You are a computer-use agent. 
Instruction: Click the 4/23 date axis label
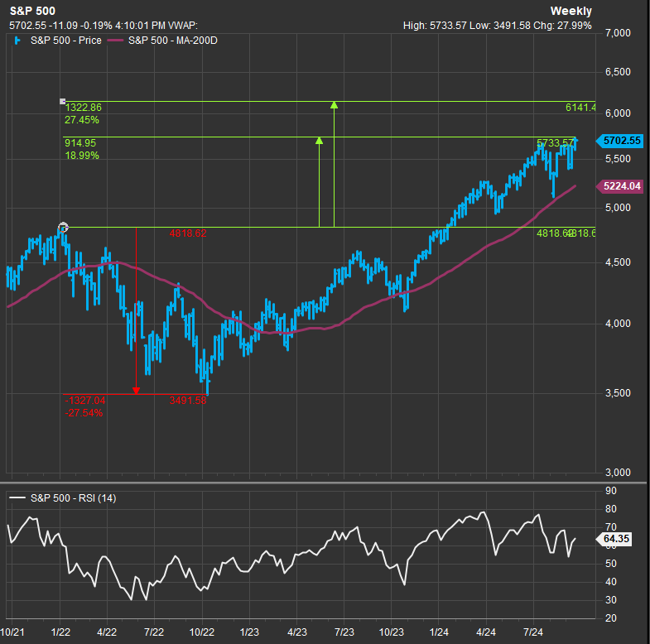point(297,632)
